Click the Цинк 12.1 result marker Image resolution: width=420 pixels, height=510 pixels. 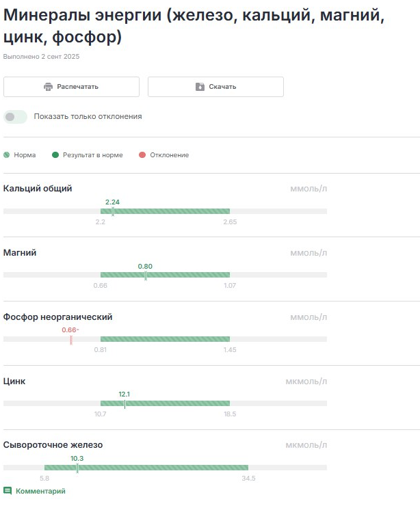[x=124, y=403]
